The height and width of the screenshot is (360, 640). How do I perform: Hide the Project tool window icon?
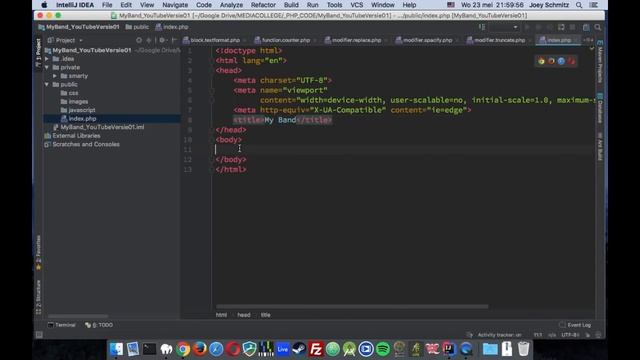[174, 40]
